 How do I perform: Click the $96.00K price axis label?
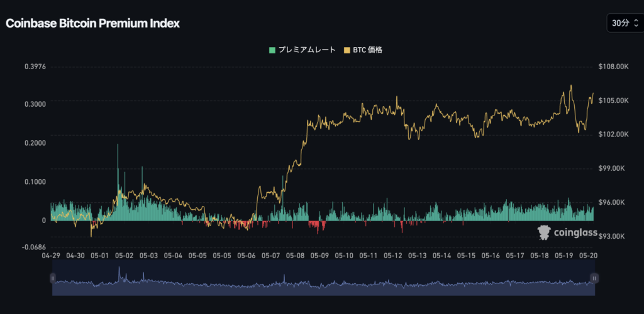click(x=612, y=202)
